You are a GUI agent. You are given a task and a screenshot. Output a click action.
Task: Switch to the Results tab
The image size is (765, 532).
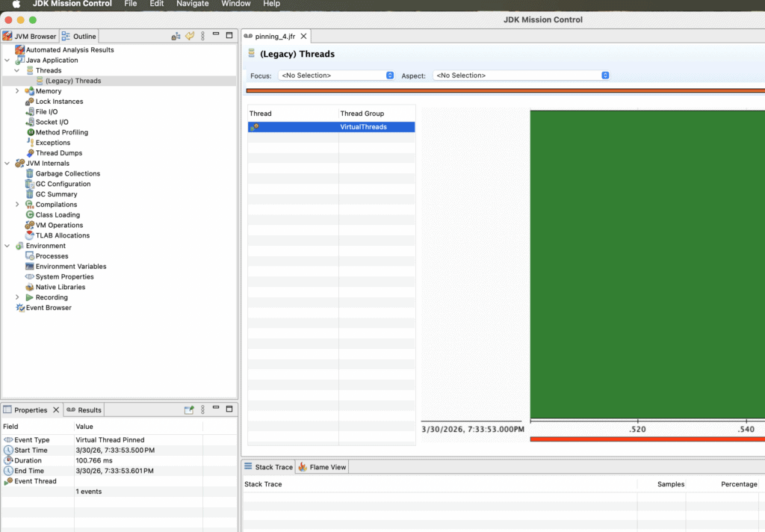(84, 410)
